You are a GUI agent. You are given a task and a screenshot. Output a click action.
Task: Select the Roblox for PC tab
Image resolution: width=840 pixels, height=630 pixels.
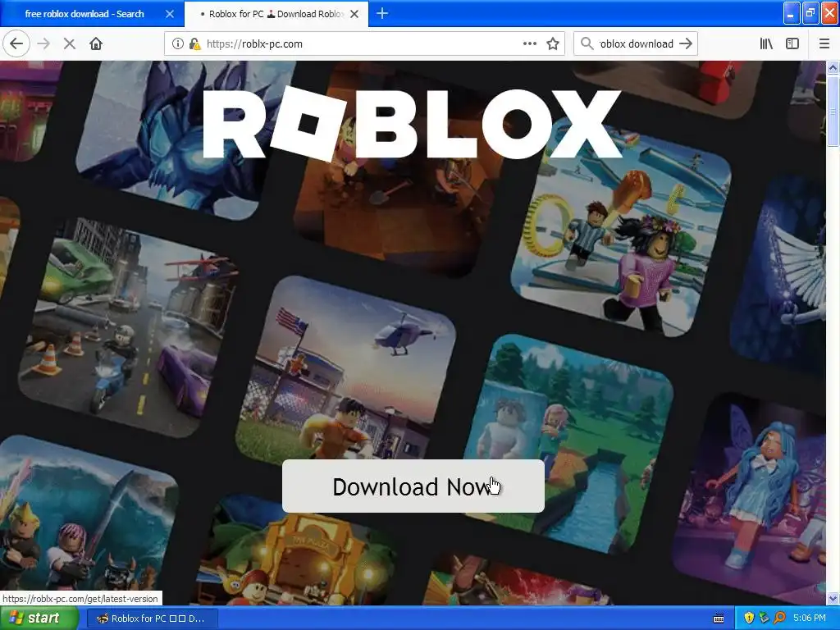(x=276, y=14)
